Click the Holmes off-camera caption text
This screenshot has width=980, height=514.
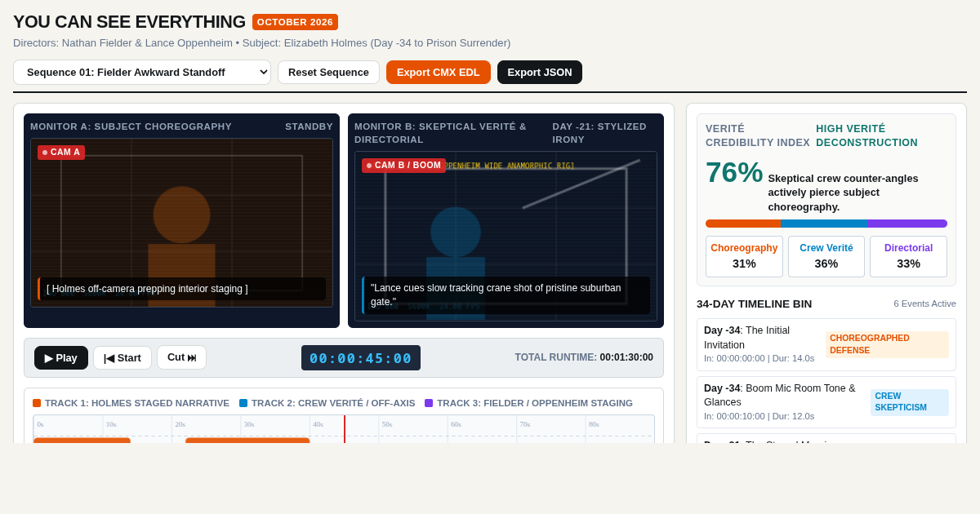(181, 289)
